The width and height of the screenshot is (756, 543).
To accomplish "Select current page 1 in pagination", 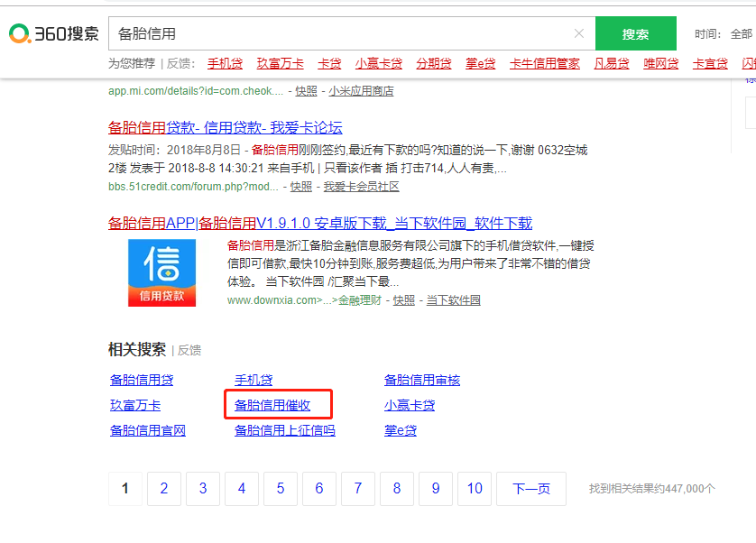I will tap(125, 489).
